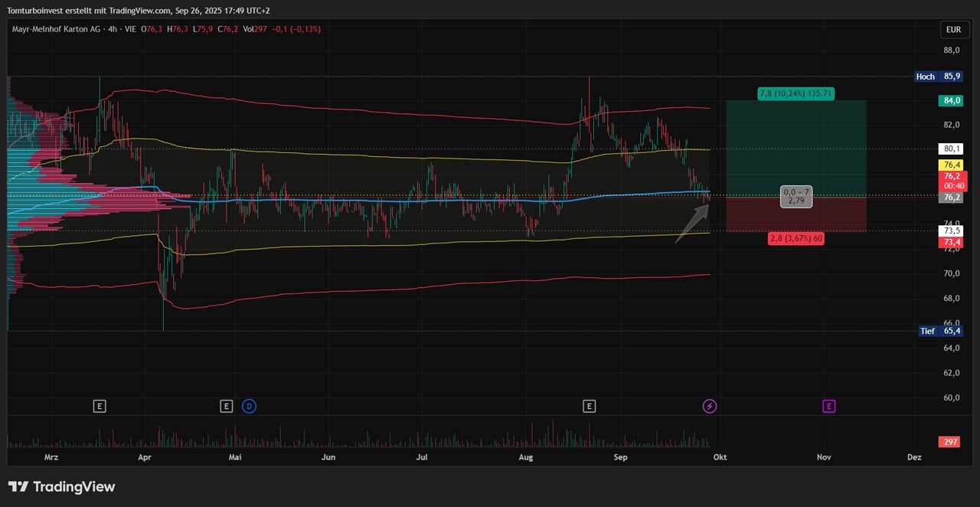Click the Mayr-Melnhof Karton AG symbol title
This screenshot has width=980, height=507.
tap(57, 29)
